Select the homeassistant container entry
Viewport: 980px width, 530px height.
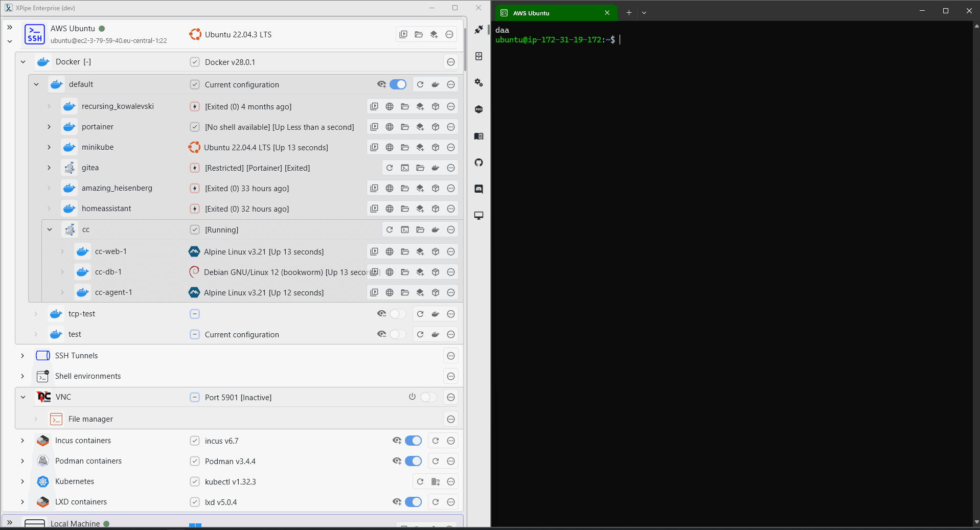[x=106, y=209]
